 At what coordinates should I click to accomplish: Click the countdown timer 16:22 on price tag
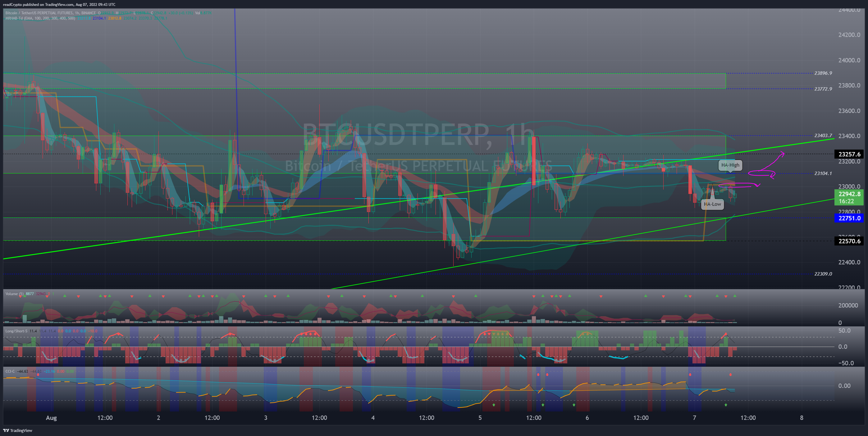click(846, 201)
